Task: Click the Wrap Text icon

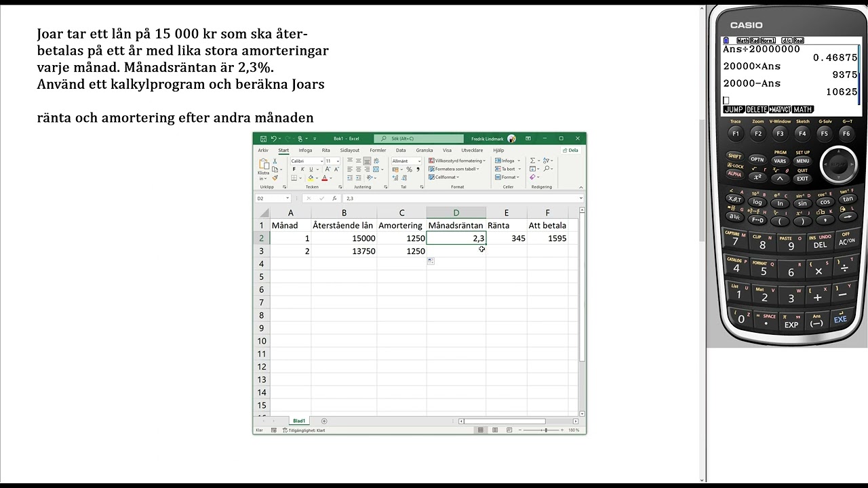Action: [376, 161]
